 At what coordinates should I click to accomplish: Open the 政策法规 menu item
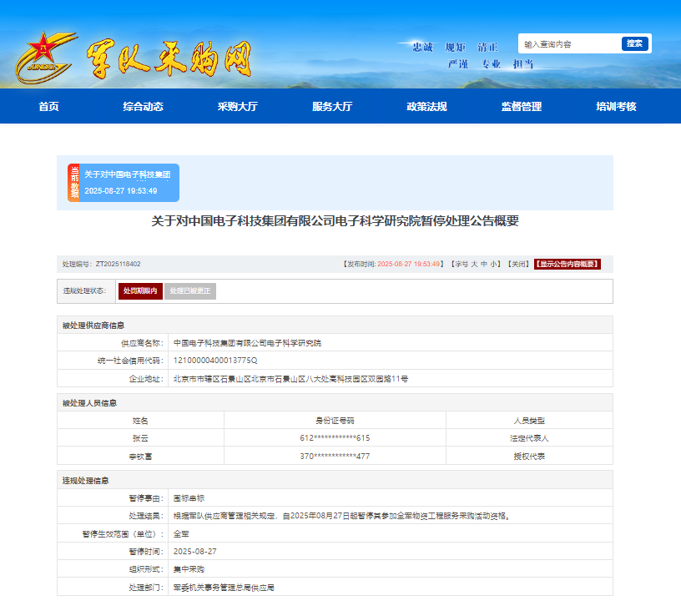tap(427, 107)
